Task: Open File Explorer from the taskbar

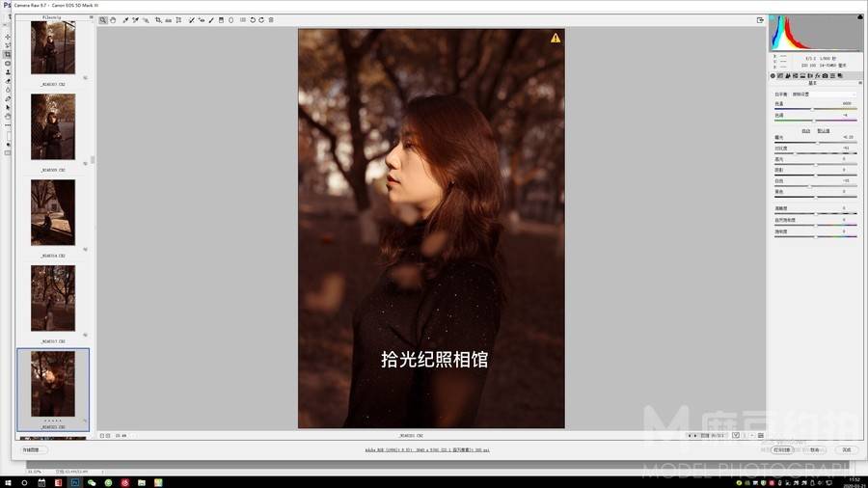Action: point(142,482)
